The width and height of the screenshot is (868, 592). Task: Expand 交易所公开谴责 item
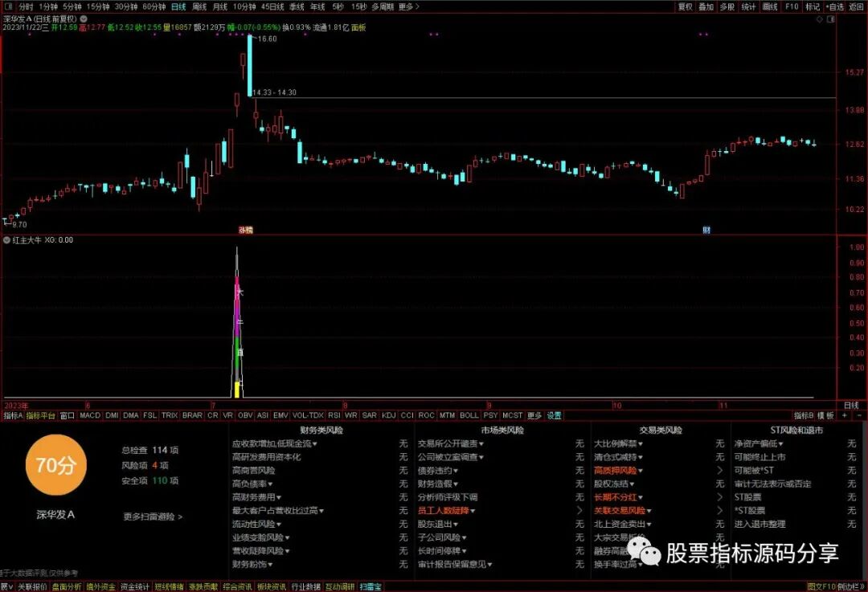[451, 443]
